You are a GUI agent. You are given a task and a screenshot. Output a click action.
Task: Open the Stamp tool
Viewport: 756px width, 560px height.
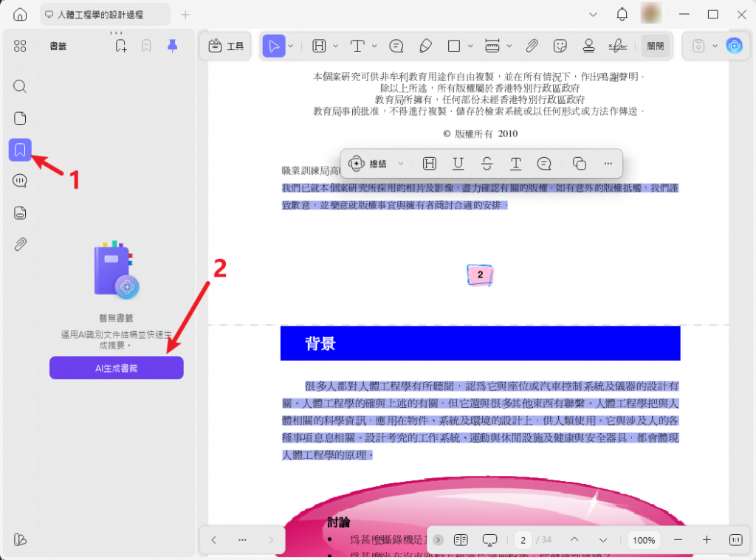[589, 45]
